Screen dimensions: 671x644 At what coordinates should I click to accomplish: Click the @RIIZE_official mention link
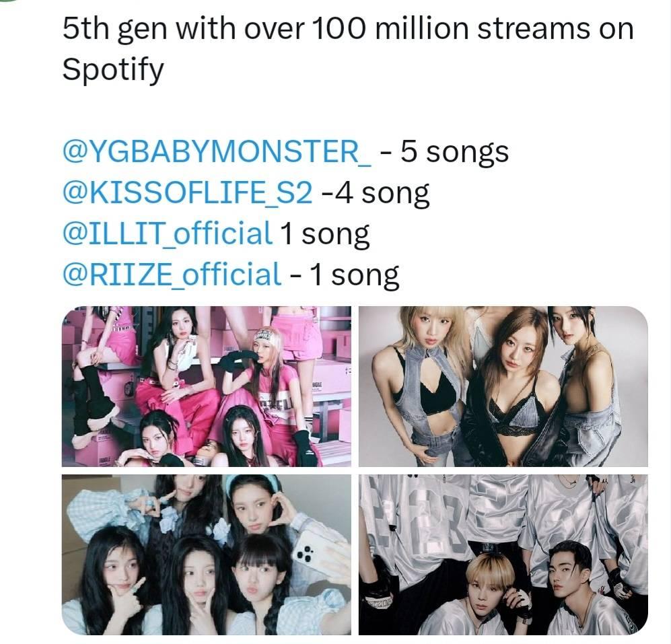click(172, 275)
